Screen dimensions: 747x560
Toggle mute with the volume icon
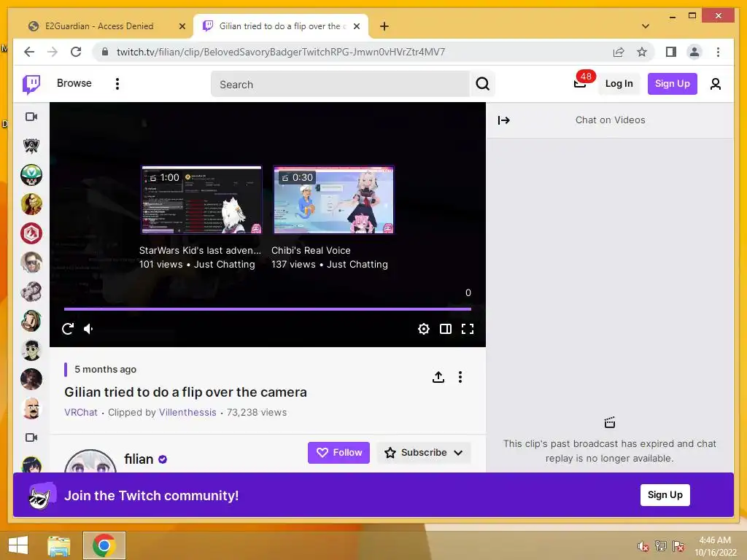pyautogui.click(x=88, y=329)
